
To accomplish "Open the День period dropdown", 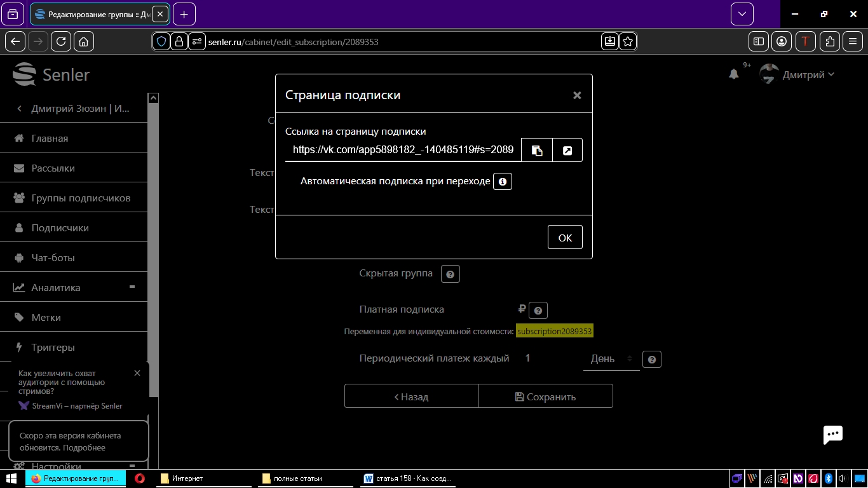I will point(611,359).
